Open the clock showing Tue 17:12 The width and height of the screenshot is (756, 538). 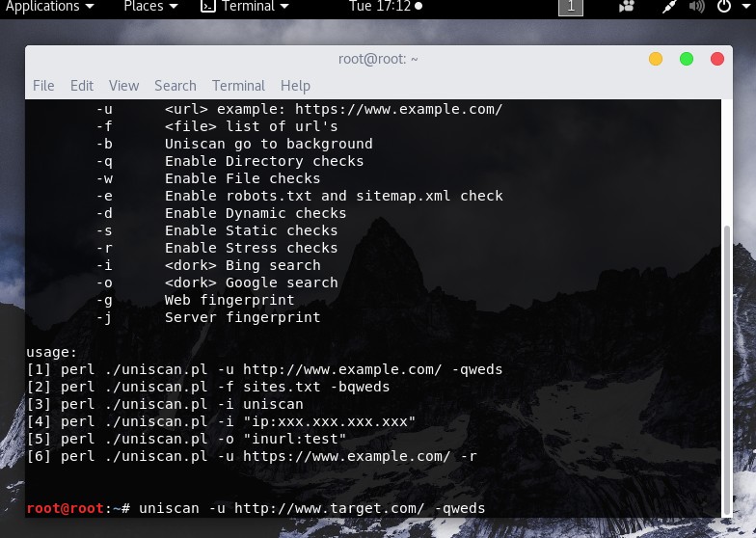point(386,6)
